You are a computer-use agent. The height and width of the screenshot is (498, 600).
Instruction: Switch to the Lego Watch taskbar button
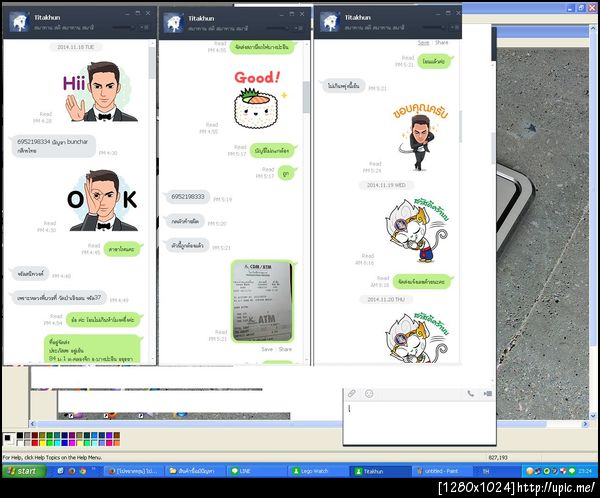[318, 471]
